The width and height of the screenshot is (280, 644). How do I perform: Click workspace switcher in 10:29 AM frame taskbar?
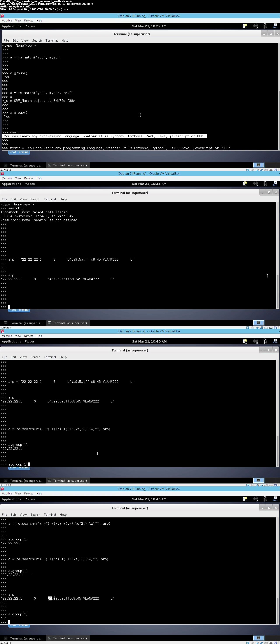tap(259, 165)
